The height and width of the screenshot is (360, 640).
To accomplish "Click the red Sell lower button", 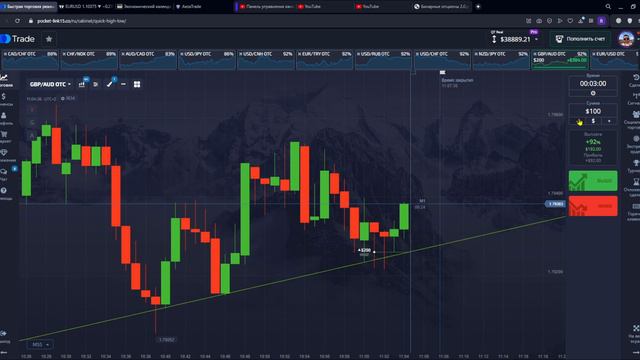I will [x=593, y=206].
